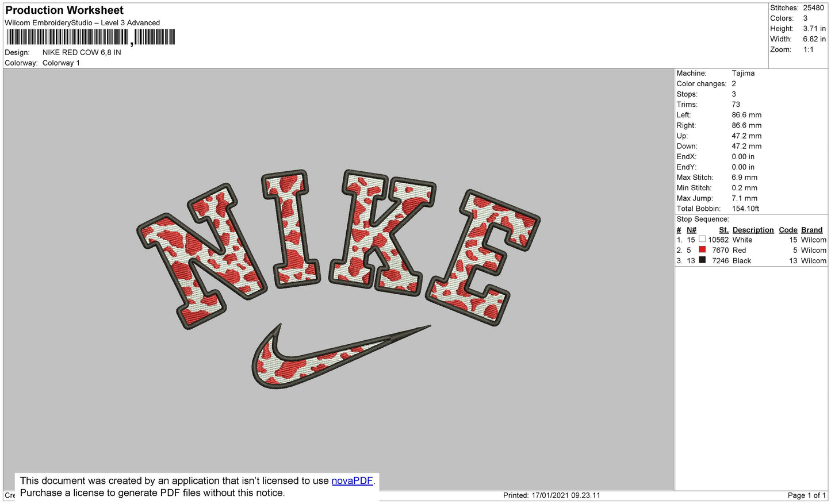The image size is (831, 504).
Task: Click the St. column header
Action: point(723,230)
